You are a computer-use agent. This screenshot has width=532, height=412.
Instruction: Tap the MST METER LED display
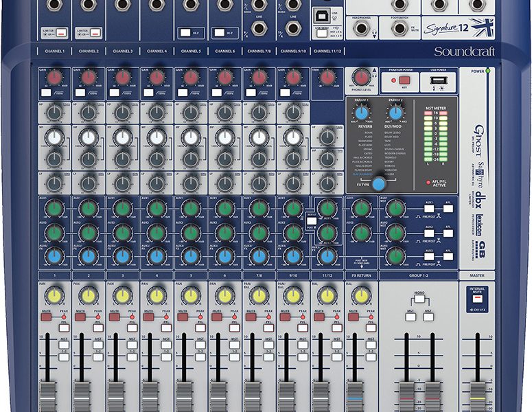click(436, 136)
